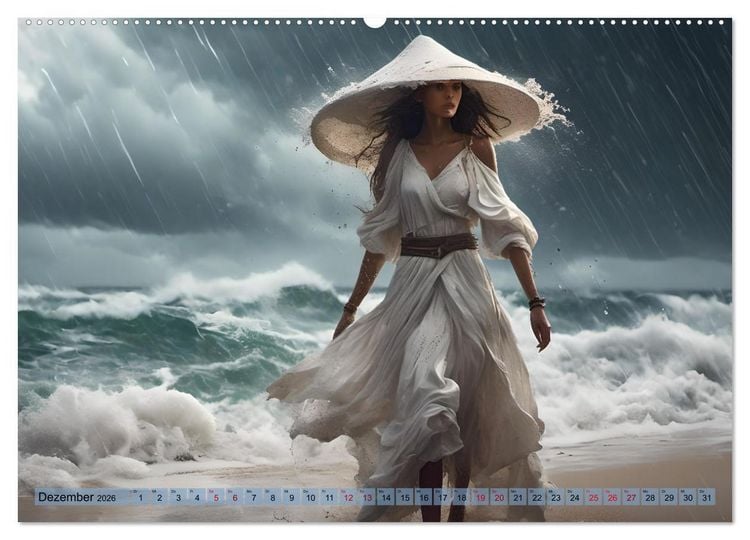Viewport: 750px width, 540px height.
Task: Select day 4 in the calendar strip
Action: (x=197, y=496)
